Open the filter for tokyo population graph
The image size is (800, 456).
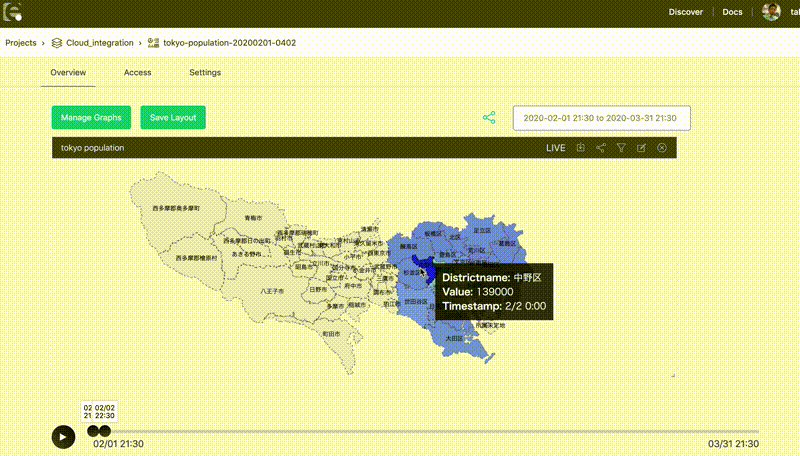click(621, 148)
